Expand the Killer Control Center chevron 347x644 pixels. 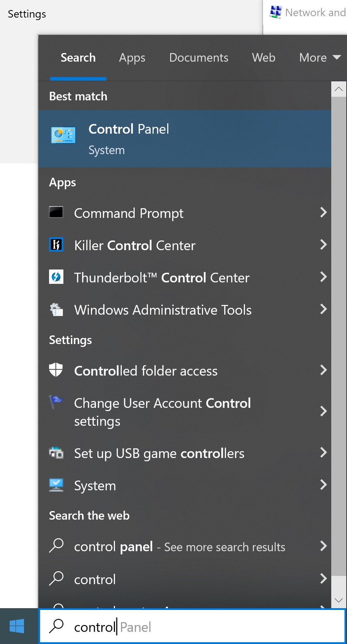[x=323, y=245]
